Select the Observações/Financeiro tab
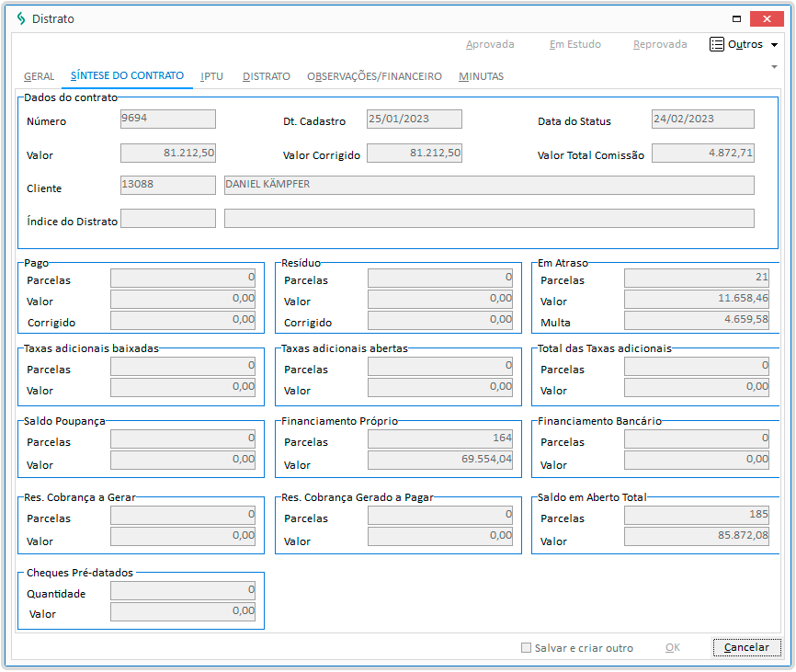 (374, 76)
